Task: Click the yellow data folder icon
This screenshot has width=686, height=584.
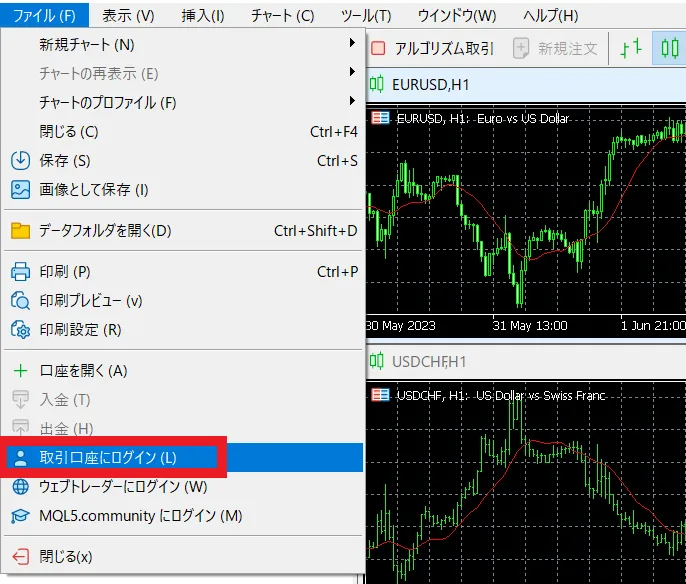Action: (20, 231)
